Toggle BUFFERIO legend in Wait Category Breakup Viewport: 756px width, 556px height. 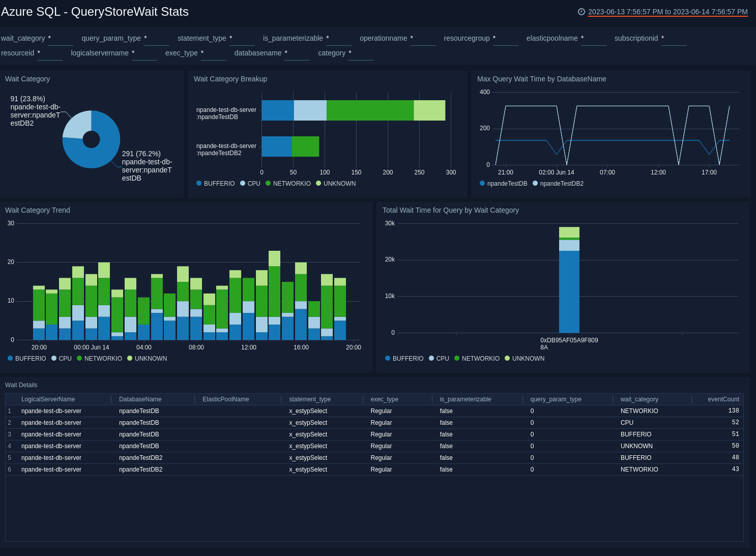tap(216, 184)
